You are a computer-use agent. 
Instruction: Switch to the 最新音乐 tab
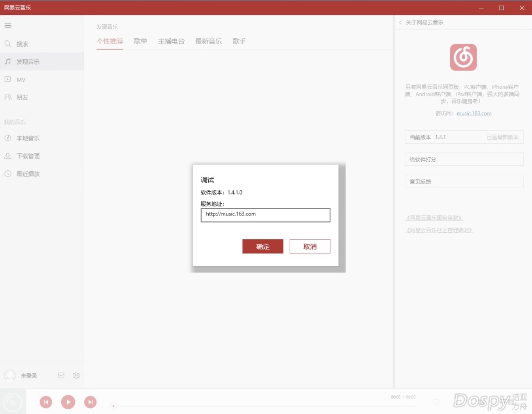click(x=208, y=41)
